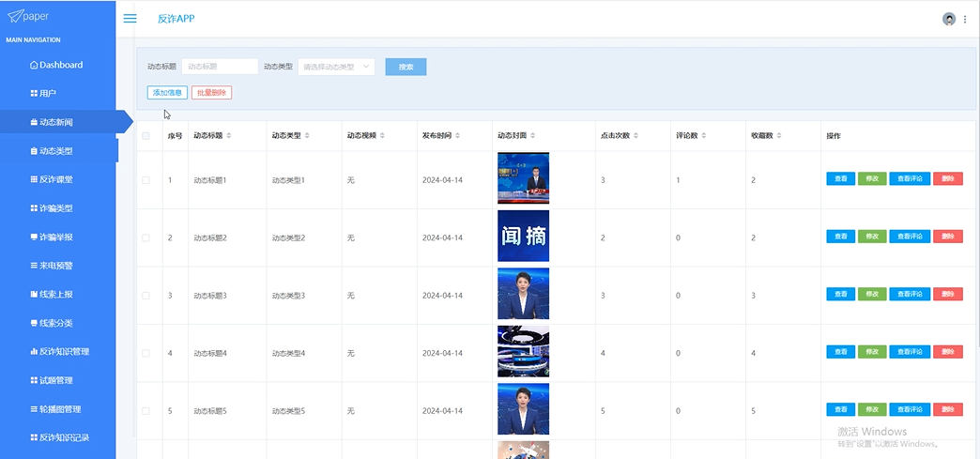Sort table by 动态视频 column arrows
Viewport: 980px width, 459px height.
(x=382, y=136)
